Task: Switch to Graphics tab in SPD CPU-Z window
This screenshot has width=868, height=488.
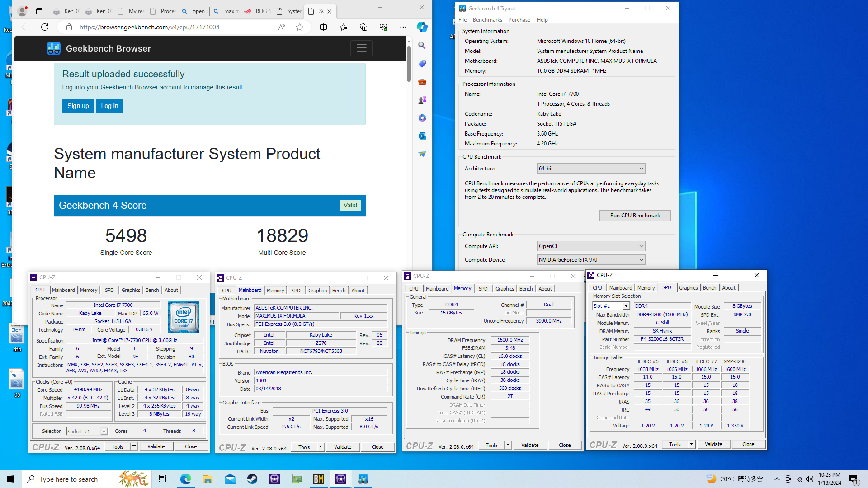Action: (689, 288)
